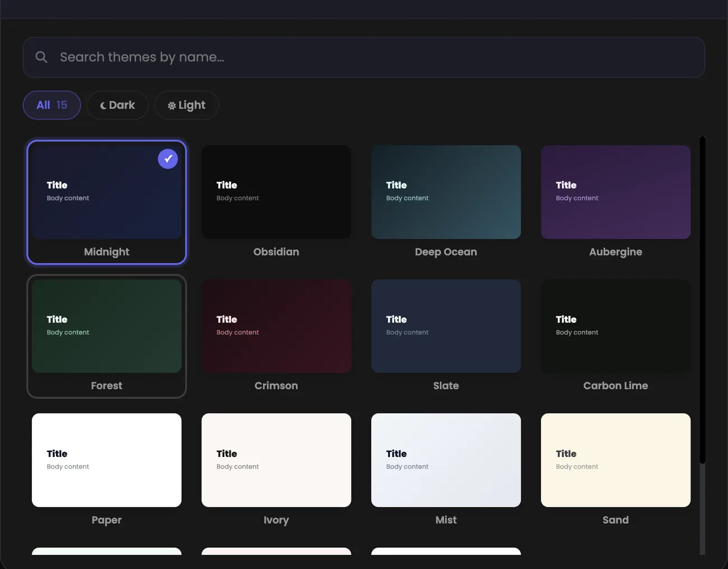Click the Forest name label

pyautogui.click(x=106, y=386)
